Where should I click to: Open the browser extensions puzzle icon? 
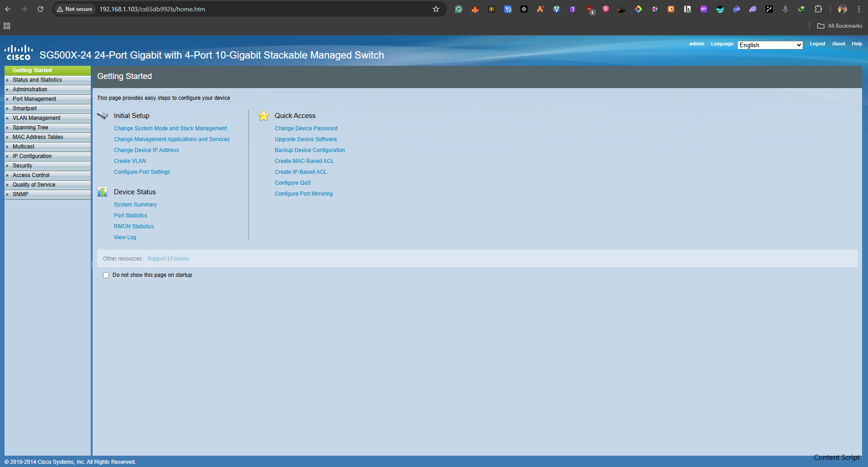[x=818, y=9]
